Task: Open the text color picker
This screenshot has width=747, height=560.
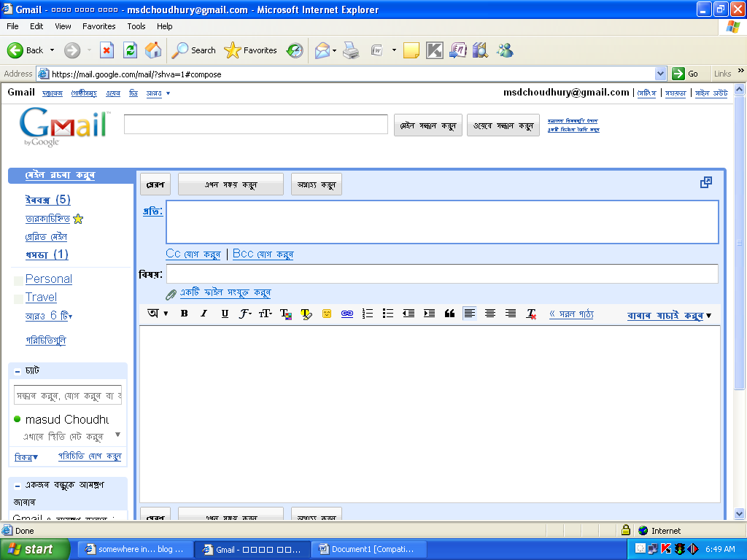Action: coord(286,314)
